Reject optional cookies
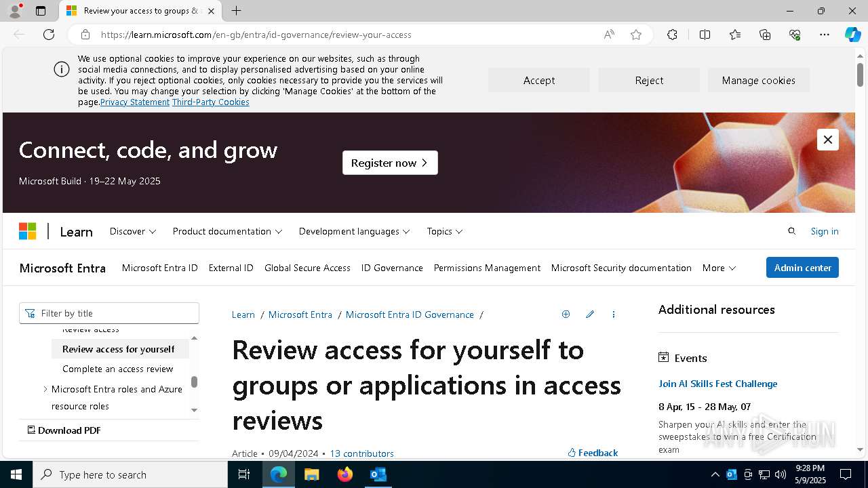This screenshot has height=488, width=868. (x=649, y=80)
